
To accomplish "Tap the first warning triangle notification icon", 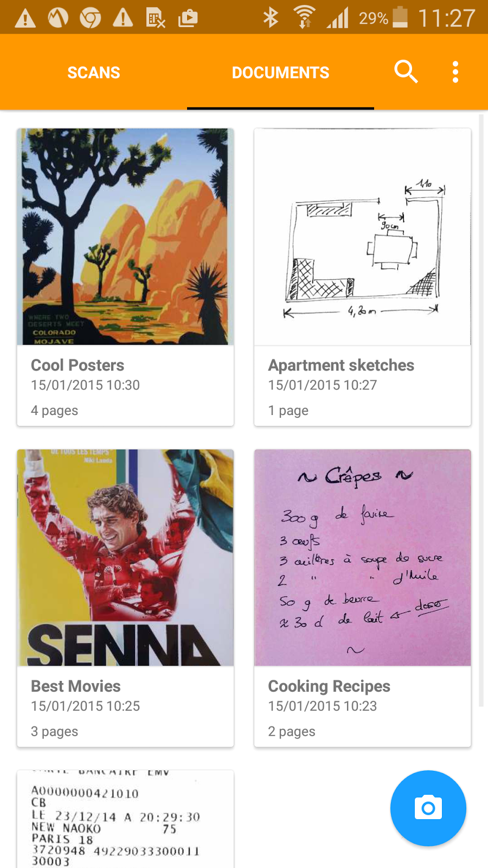I will point(25,18).
